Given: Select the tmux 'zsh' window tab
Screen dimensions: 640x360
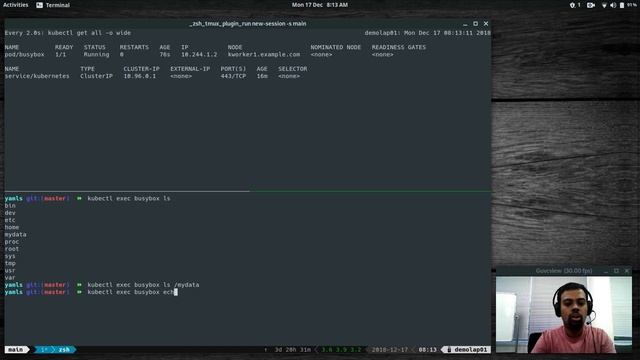Looking at the screenshot, I should point(64,350).
